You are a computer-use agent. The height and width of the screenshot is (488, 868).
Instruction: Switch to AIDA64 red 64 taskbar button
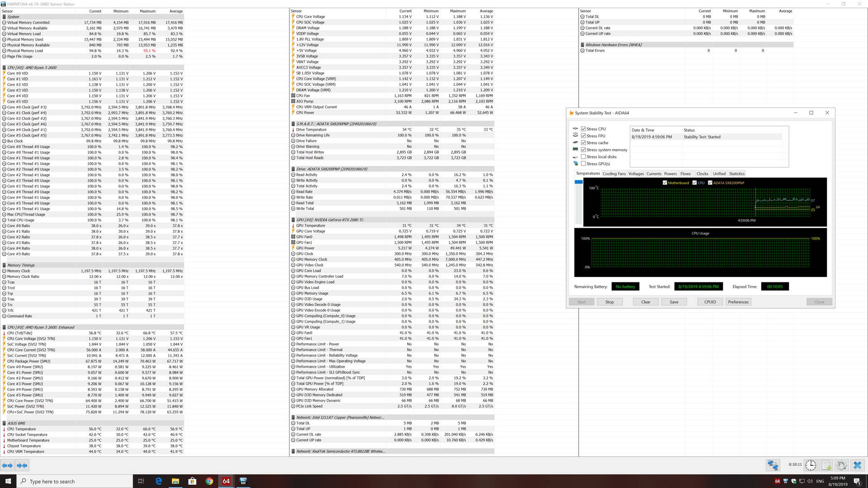tap(226, 481)
